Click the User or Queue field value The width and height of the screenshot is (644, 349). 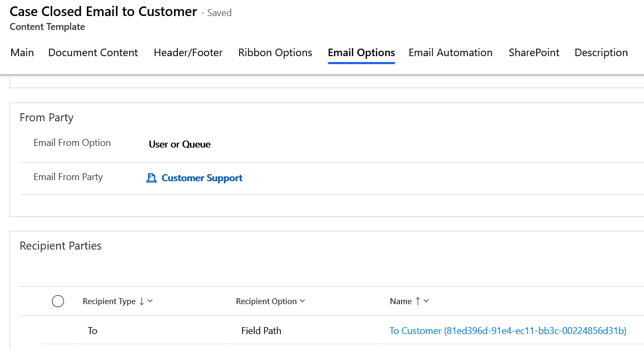[x=179, y=144]
